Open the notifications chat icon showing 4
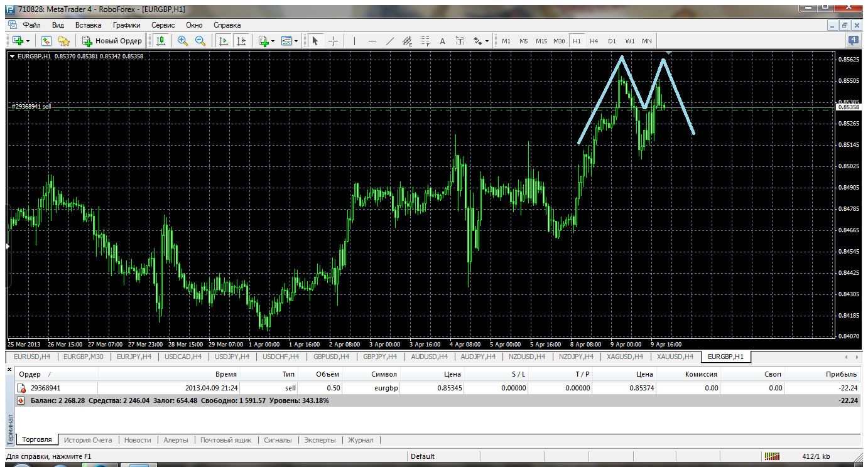 [854, 41]
